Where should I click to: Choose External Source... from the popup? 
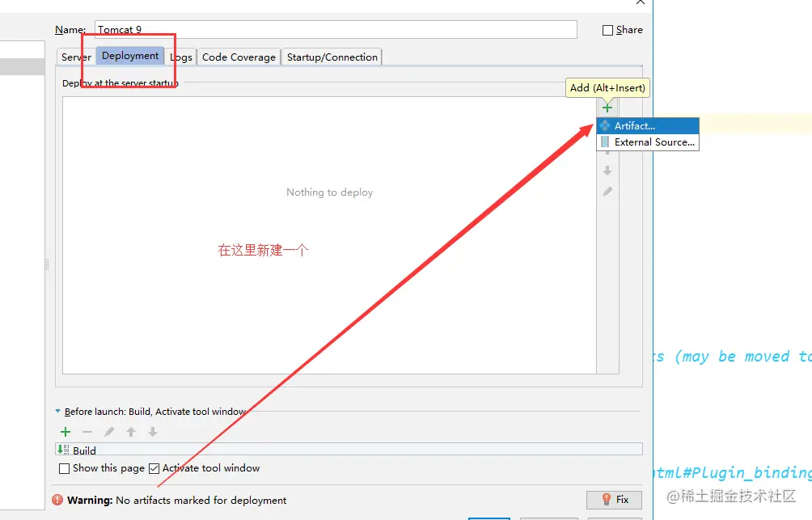648,142
